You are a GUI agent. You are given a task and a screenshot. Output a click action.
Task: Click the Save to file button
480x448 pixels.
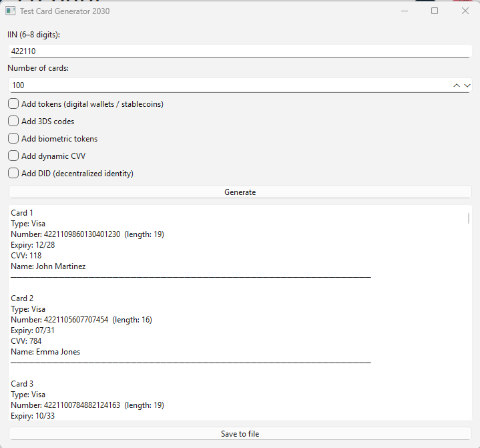click(240, 434)
